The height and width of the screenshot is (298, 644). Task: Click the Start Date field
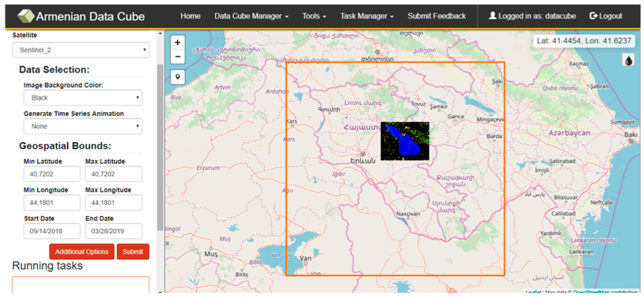[x=52, y=231]
